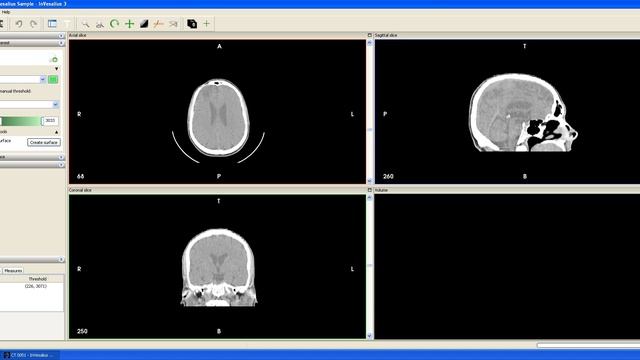Click the Undo arrow in the toolbar
Image resolution: width=640 pixels, height=360 pixels.
tap(19, 24)
